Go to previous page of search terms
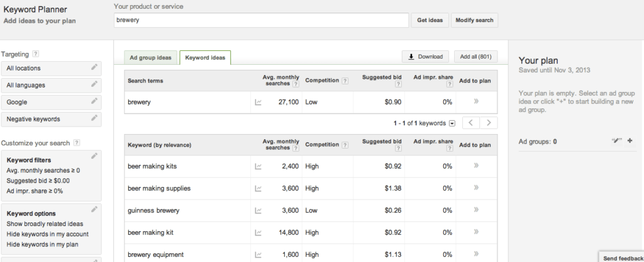Screen dimensions: 644x262 tap(470, 123)
